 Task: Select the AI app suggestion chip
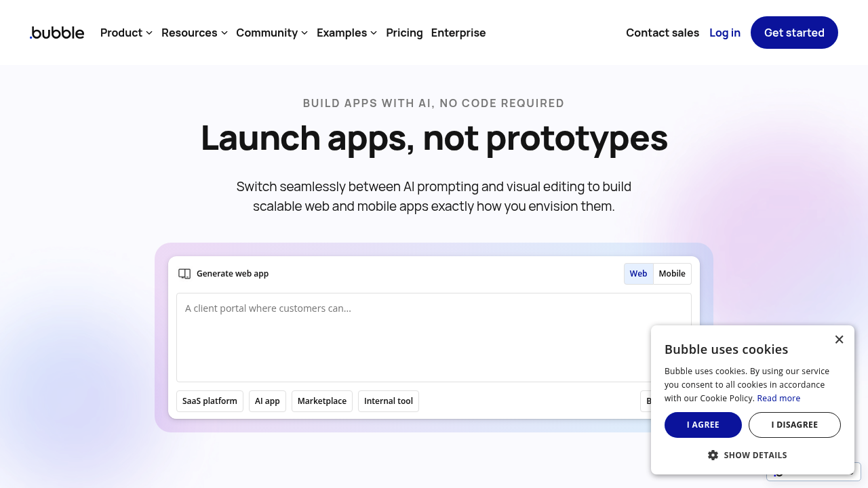tap(267, 401)
